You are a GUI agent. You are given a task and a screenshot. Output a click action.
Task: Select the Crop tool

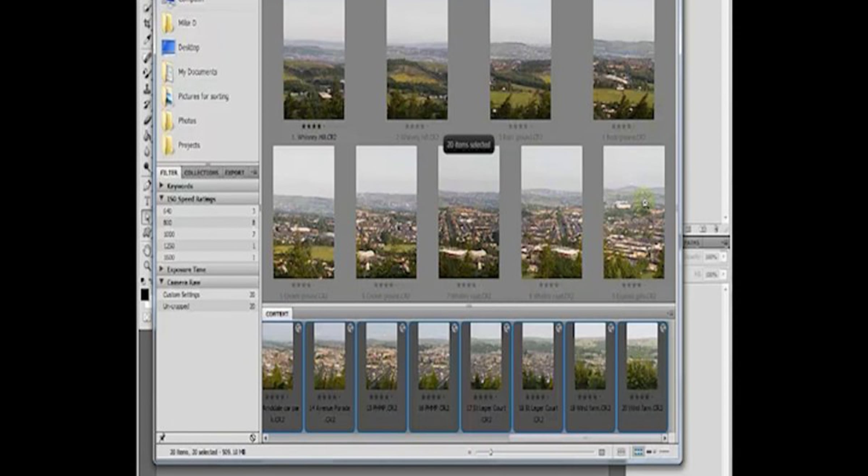(147, 23)
